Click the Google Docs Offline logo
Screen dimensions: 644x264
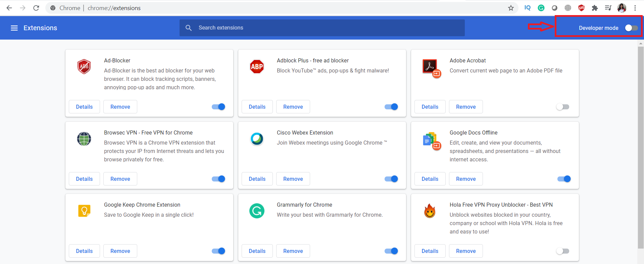[432, 141]
